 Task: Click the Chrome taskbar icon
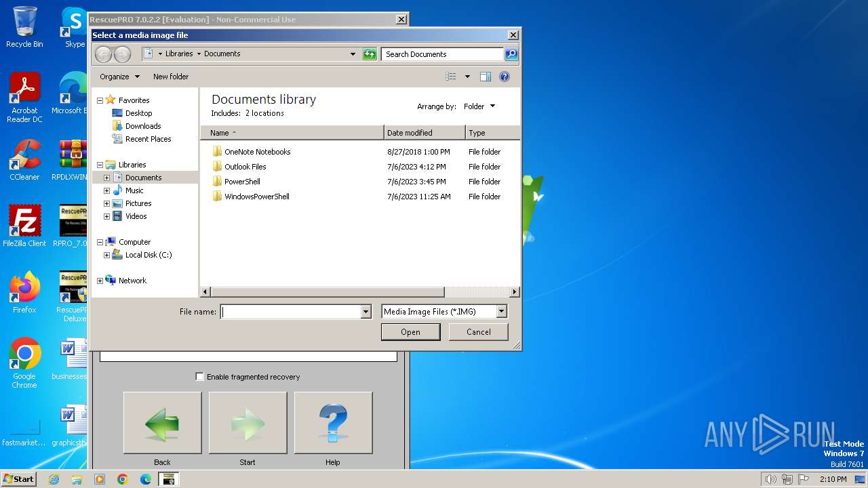(x=123, y=479)
